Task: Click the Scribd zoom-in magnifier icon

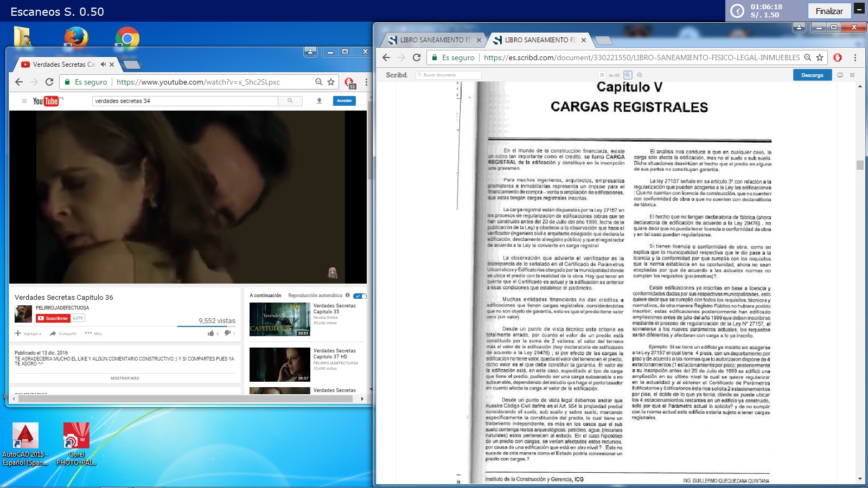Action: click(628, 75)
